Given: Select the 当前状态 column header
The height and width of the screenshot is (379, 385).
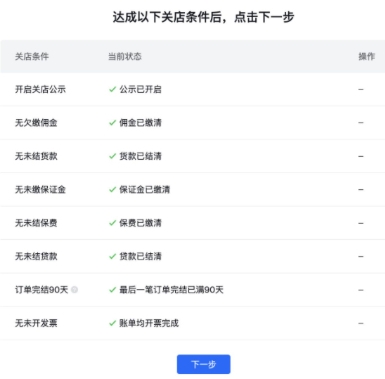Looking at the screenshot, I should pyautogui.click(x=125, y=56).
